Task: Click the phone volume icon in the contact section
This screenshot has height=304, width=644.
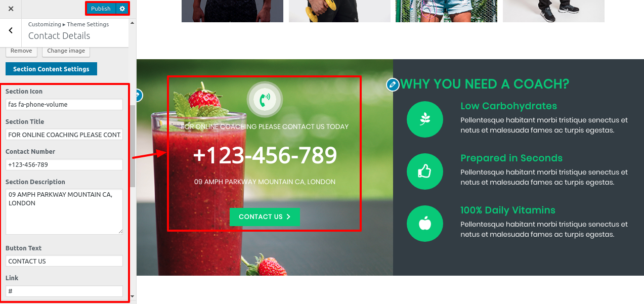Action: coord(265,100)
